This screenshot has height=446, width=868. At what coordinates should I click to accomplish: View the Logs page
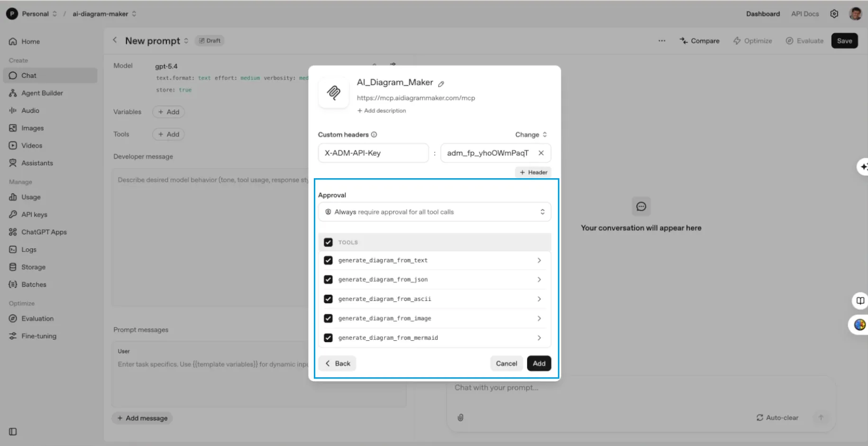click(28, 249)
